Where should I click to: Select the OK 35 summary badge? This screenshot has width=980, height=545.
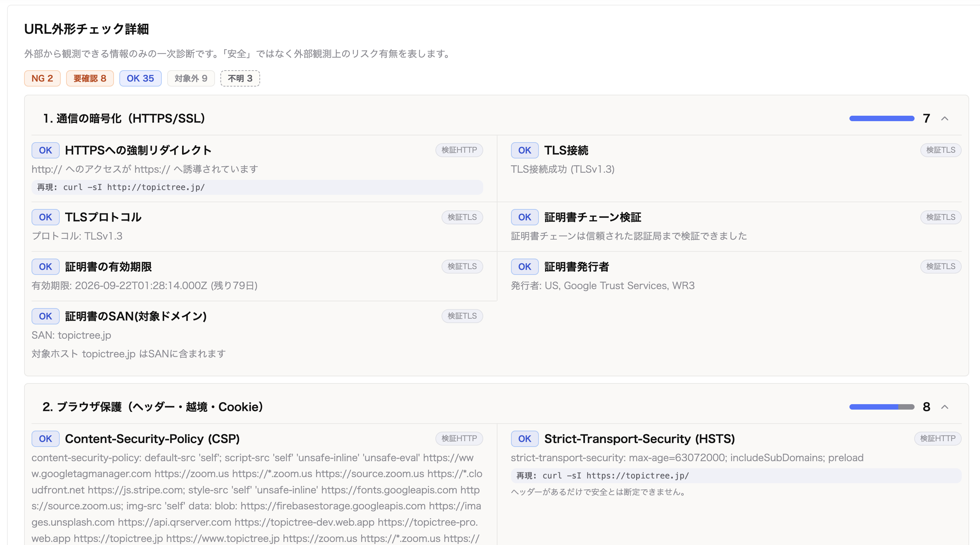[140, 78]
